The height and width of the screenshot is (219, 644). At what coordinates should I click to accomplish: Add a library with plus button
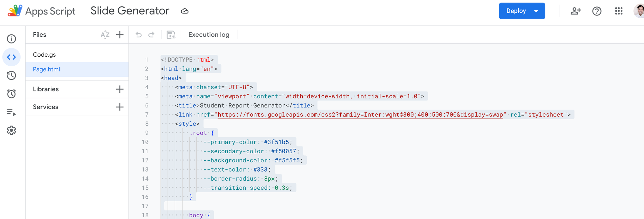tap(120, 89)
